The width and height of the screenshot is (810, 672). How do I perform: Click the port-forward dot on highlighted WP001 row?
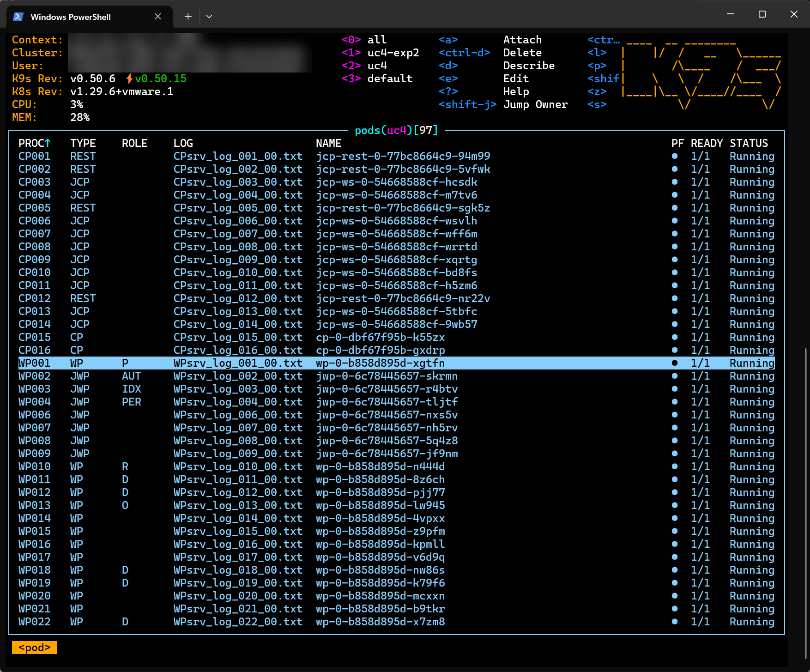pyautogui.click(x=675, y=363)
